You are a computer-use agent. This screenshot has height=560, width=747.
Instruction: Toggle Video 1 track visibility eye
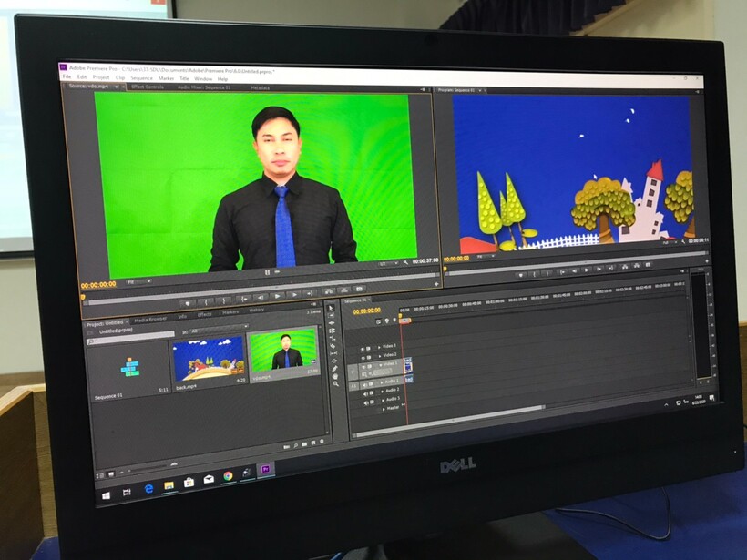point(363,367)
